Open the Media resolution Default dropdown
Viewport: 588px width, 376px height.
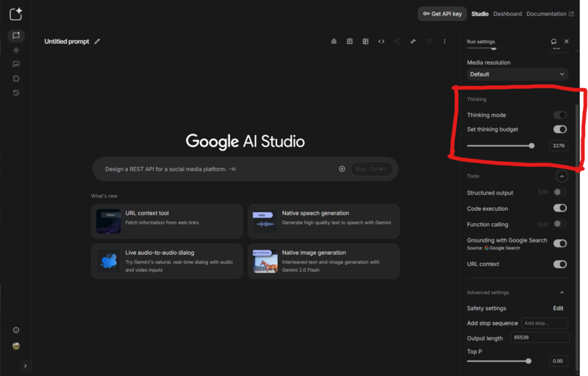pos(517,74)
